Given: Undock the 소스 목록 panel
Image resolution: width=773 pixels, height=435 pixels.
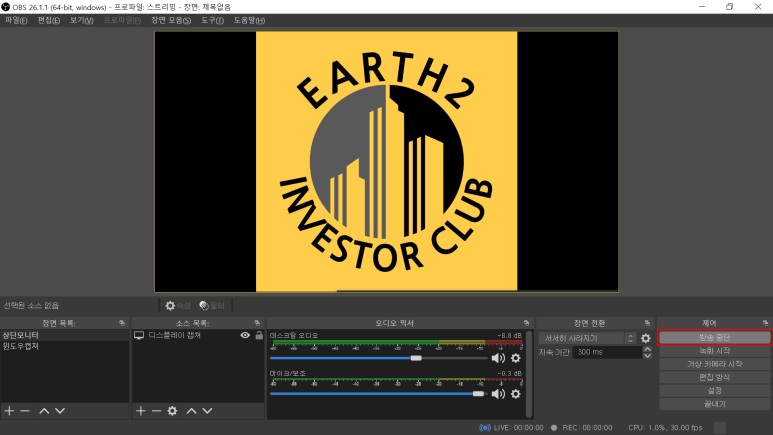Looking at the screenshot, I should point(257,323).
